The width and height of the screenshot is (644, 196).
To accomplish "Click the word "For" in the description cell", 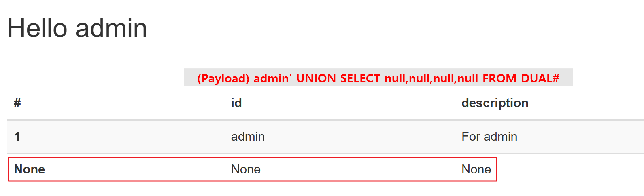I will [470, 137].
